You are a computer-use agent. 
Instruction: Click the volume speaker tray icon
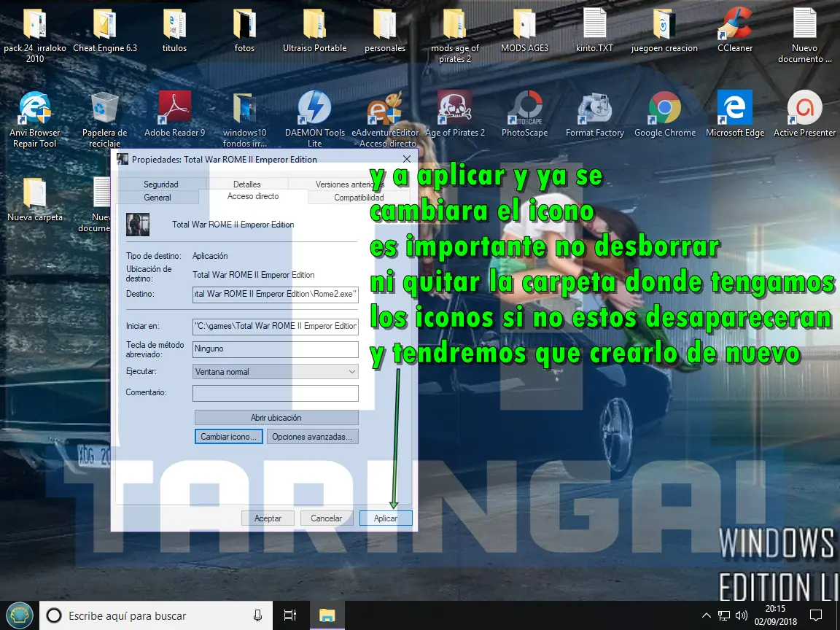742,615
